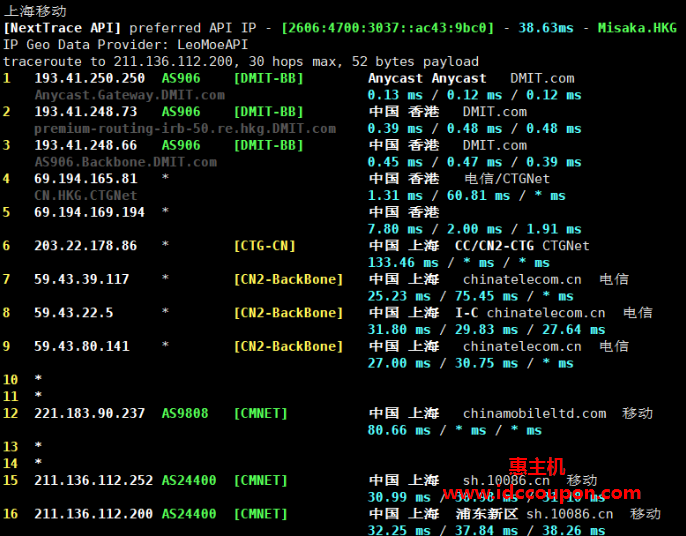
Task: Click hostname 'Anycast.Gateway.DMIT.com'
Action: [x=130, y=95]
